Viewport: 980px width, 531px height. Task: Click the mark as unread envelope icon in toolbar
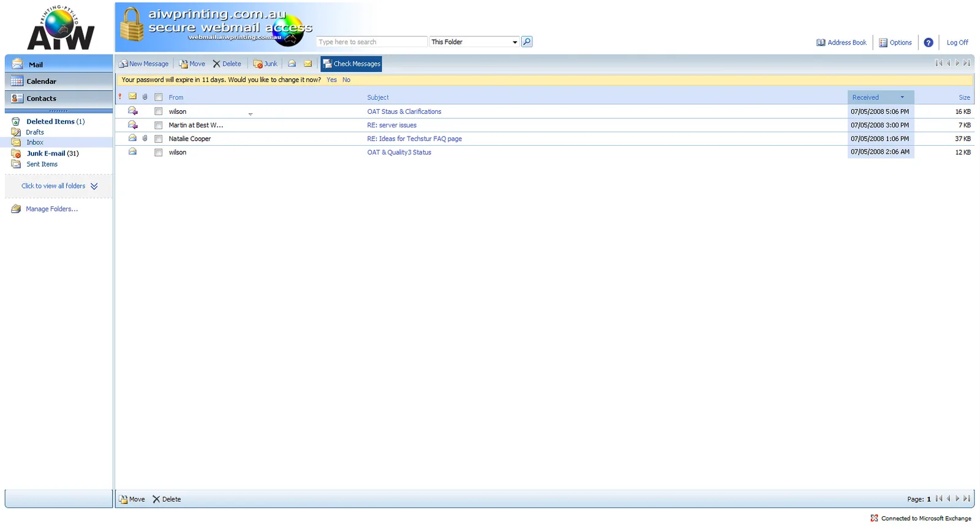(x=308, y=64)
